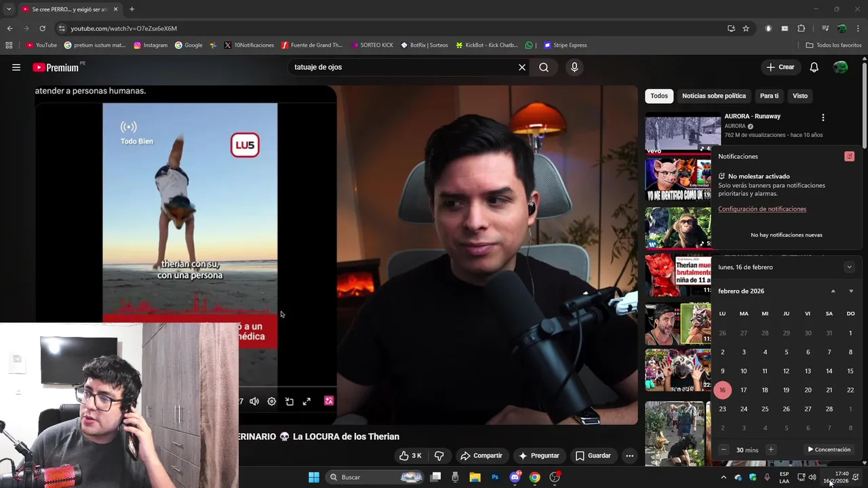Open a new browser tab
The height and width of the screenshot is (488, 868).
[132, 9]
